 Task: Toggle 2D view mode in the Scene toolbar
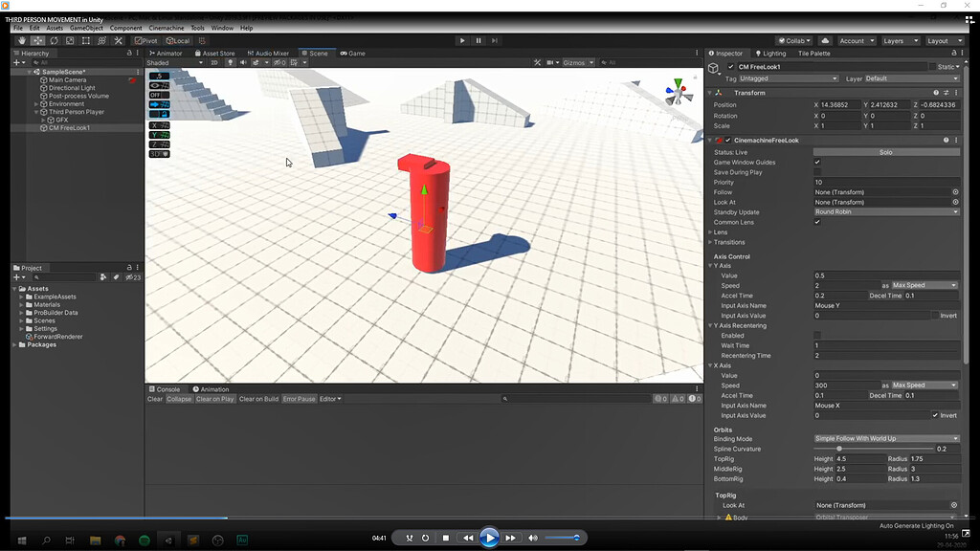click(216, 61)
